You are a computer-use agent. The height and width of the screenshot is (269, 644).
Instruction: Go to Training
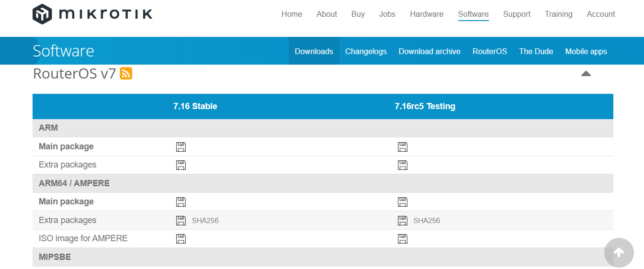(558, 14)
